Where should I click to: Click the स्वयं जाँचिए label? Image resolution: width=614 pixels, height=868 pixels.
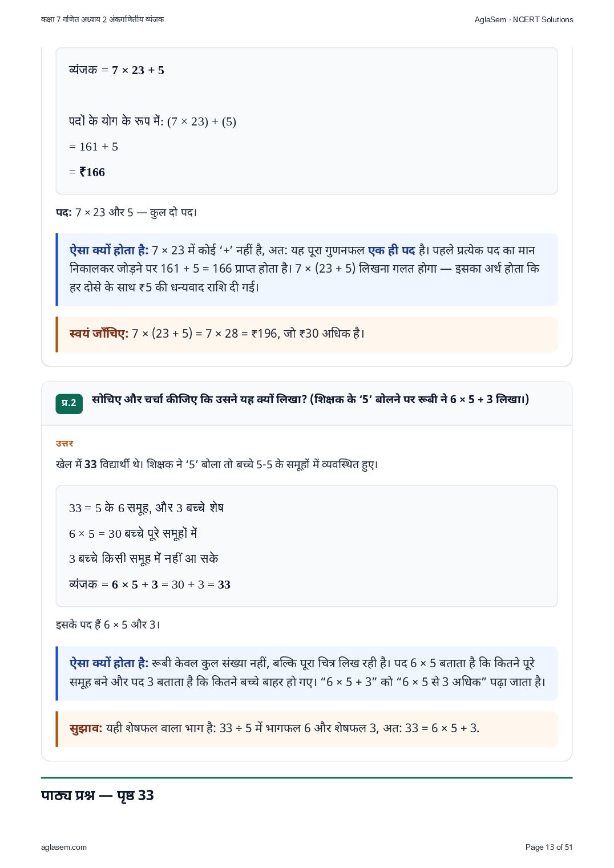tap(99, 333)
